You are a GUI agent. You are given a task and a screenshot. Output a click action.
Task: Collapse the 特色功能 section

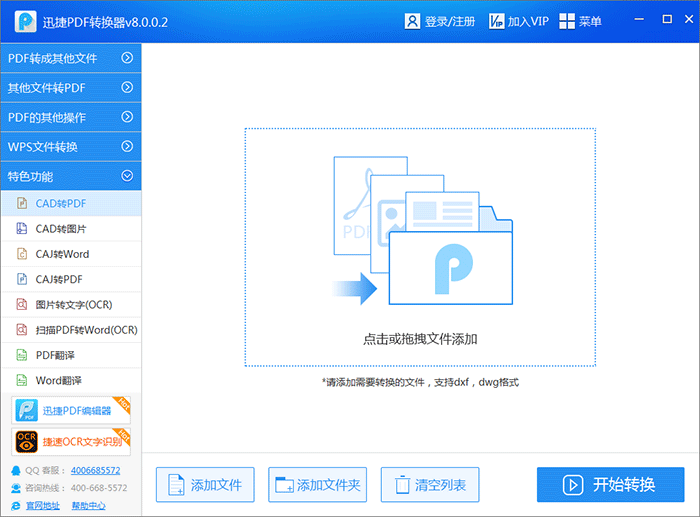point(127,176)
